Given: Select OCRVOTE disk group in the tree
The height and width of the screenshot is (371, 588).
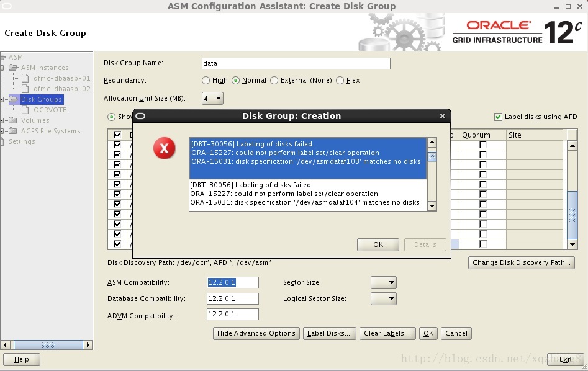Looking at the screenshot, I should pyautogui.click(x=50, y=110).
